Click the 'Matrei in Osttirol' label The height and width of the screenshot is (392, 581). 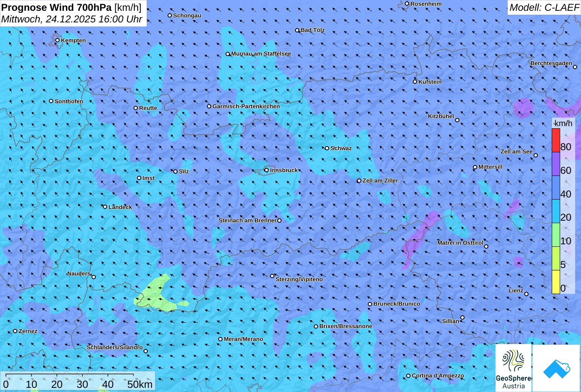click(460, 243)
